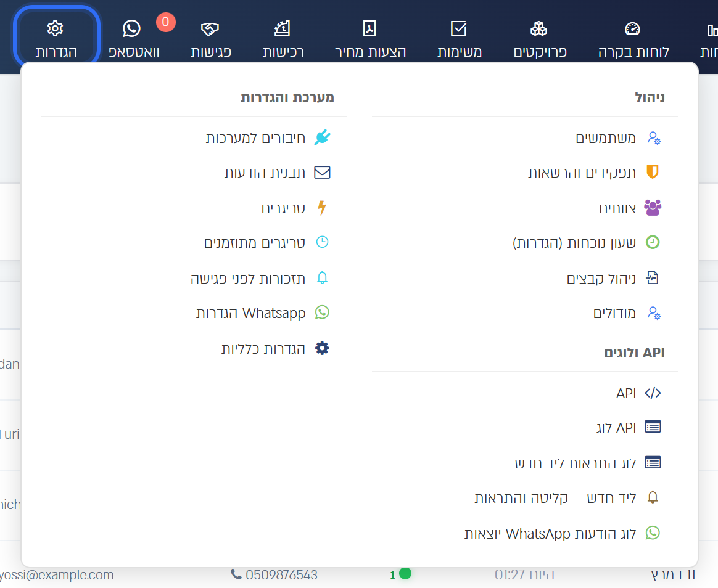This screenshot has height=588, width=718.
Task: Open טריגרים מתוזמנים scheduled triggers entry
Action: [x=266, y=242]
